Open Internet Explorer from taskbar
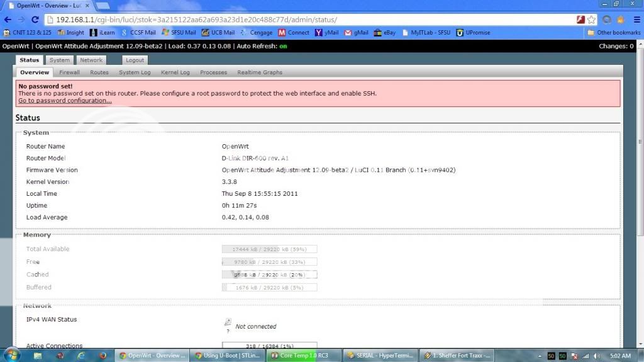 (x=81, y=356)
